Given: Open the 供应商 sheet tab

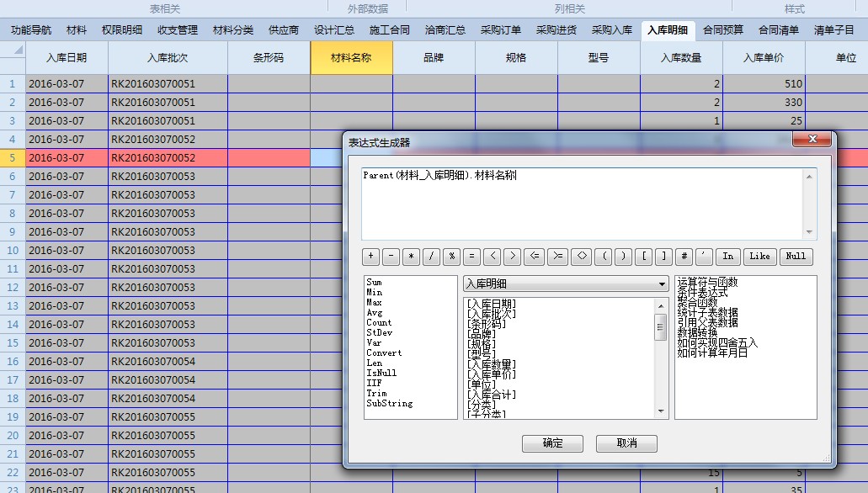Looking at the screenshot, I should (284, 30).
